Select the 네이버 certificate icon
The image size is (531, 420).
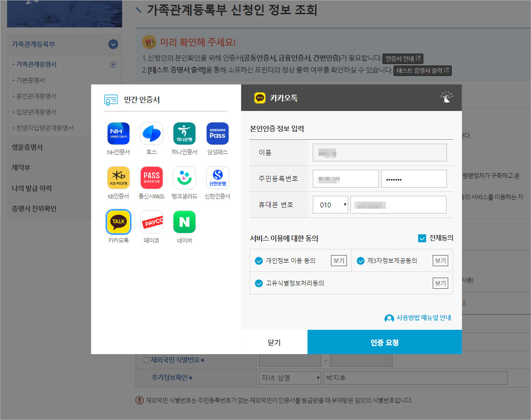[x=185, y=222]
